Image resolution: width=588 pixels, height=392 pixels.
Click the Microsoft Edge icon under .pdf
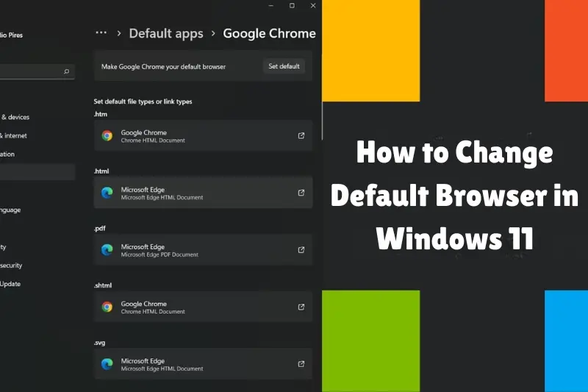(107, 250)
